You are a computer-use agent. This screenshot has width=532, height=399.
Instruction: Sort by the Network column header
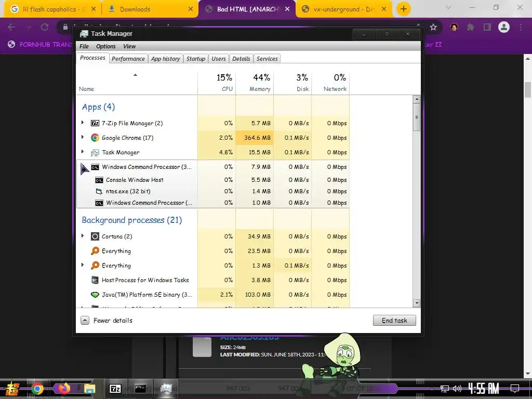click(330, 83)
